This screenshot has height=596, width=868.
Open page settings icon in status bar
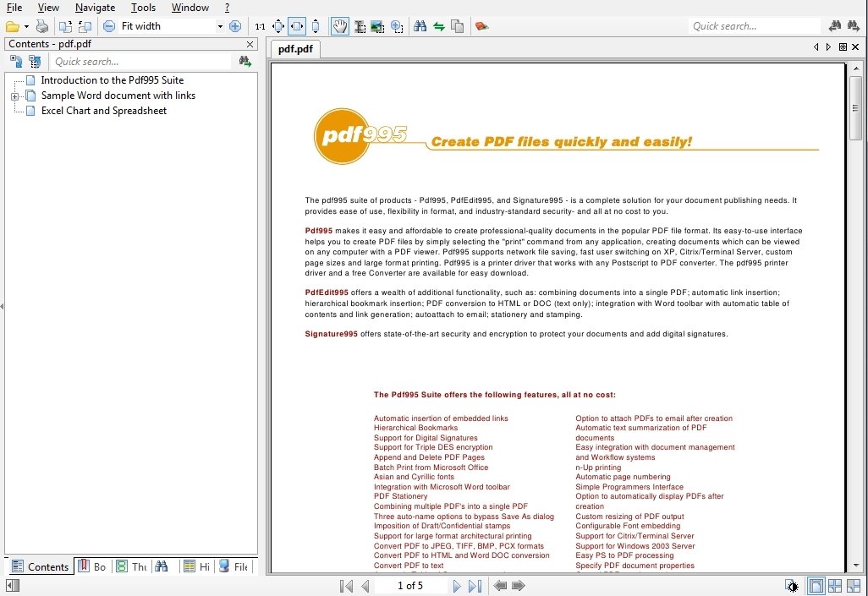click(x=792, y=586)
